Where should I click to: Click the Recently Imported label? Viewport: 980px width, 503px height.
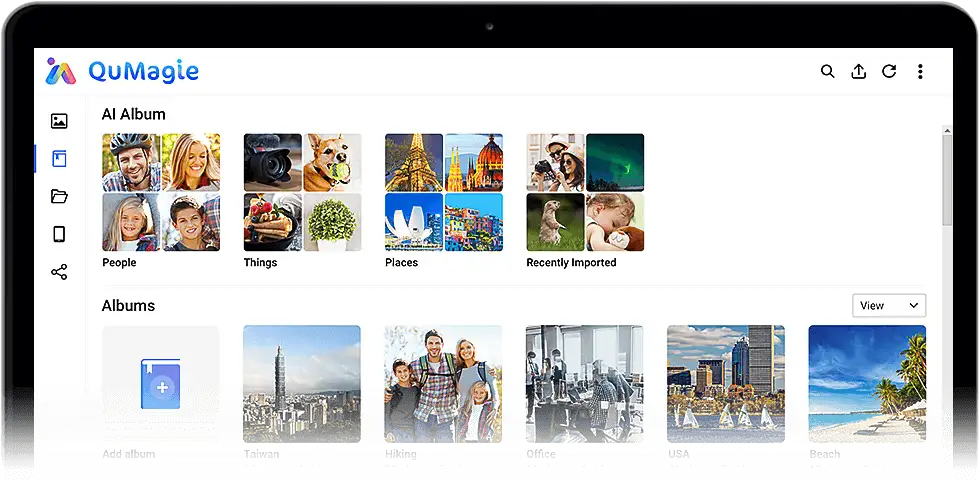tap(571, 262)
